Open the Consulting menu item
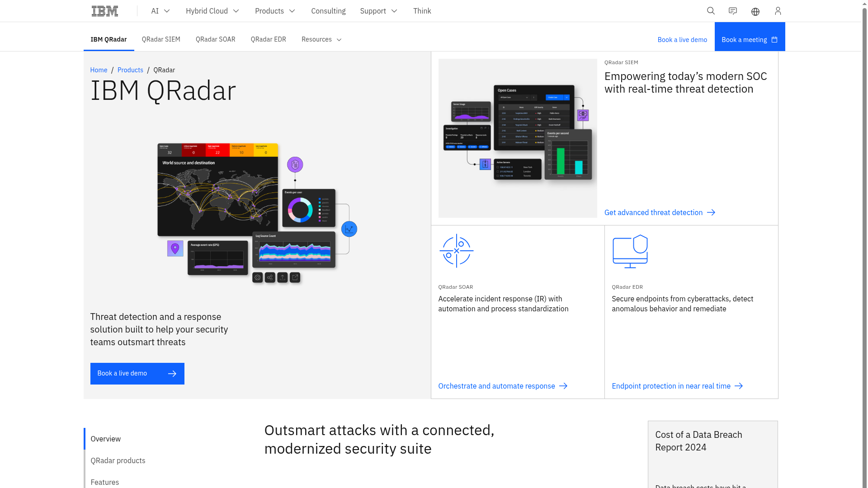Screen dimensions: 868x488 (328, 11)
